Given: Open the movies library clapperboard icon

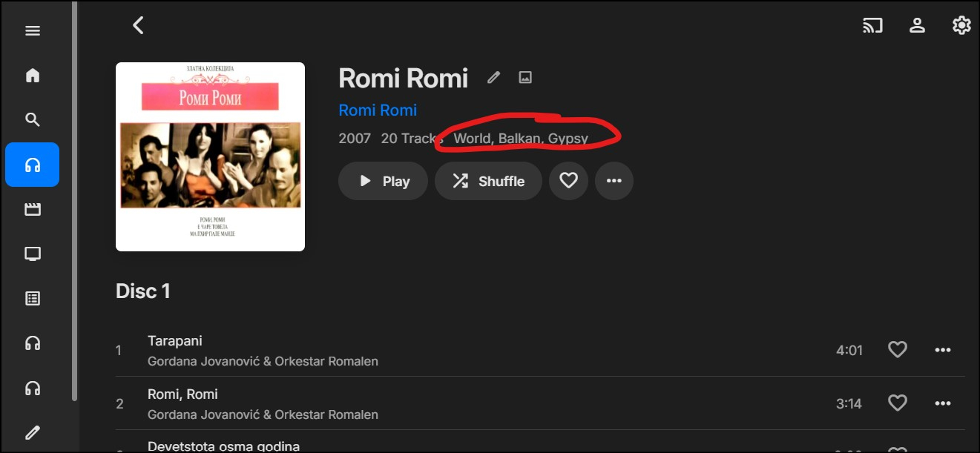Looking at the screenshot, I should (x=33, y=209).
